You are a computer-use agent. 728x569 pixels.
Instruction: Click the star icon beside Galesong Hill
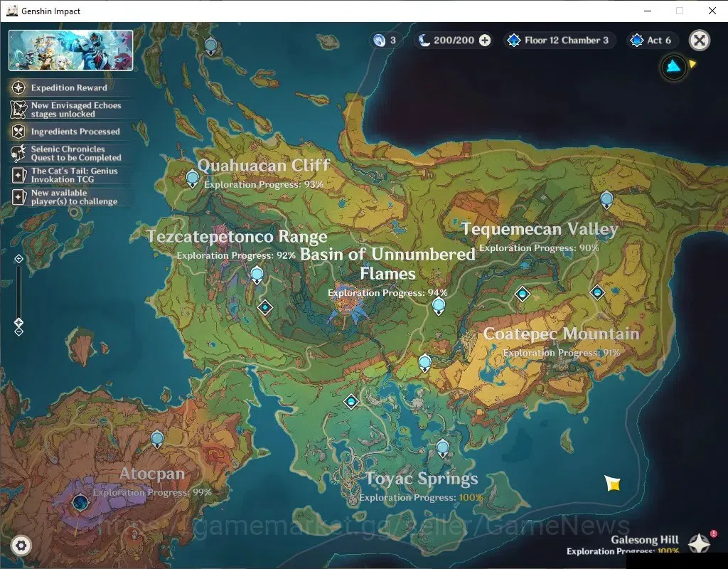pos(700,543)
